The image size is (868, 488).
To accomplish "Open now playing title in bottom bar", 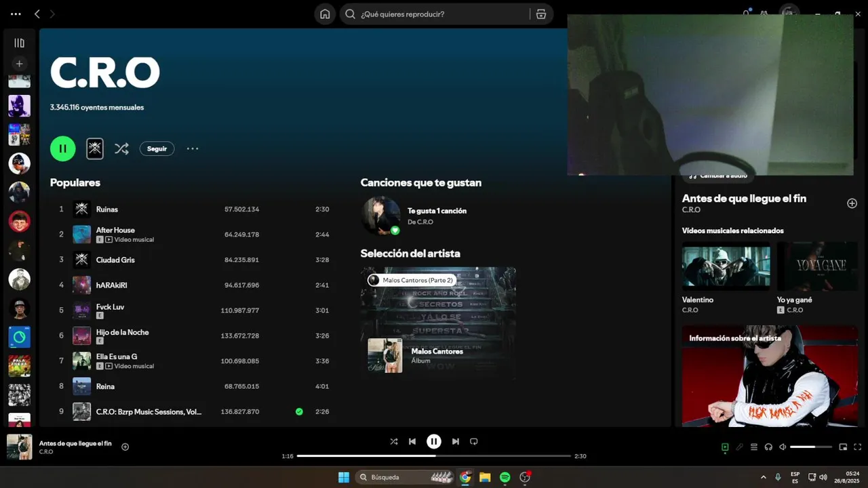I will pyautogui.click(x=75, y=443).
